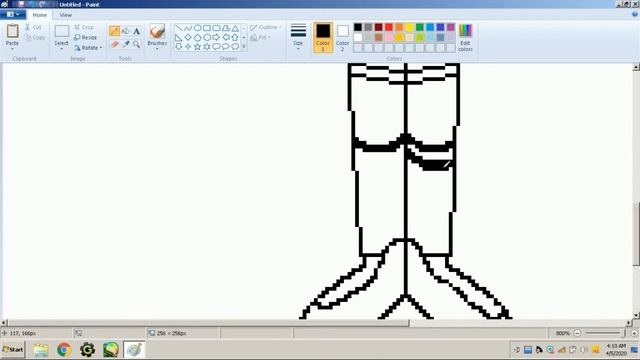Pick the yellow color swatch

(x=409, y=27)
